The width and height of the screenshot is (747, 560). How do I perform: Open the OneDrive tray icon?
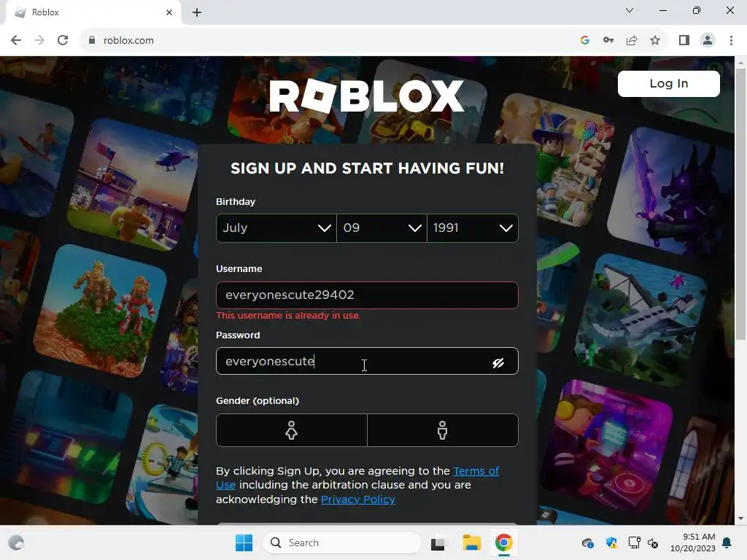[x=588, y=542]
